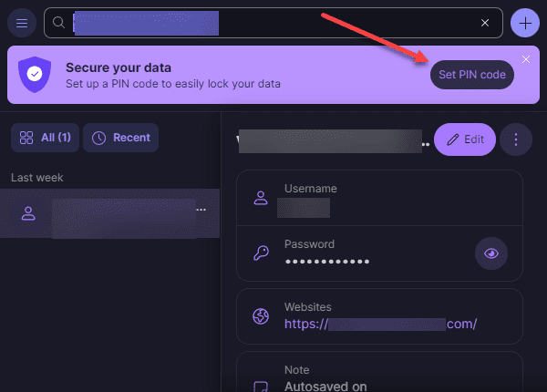Viewport: 547px width, 392px height.
Task: Switch to the All (1) filter
Action: (x=45, y=138)
